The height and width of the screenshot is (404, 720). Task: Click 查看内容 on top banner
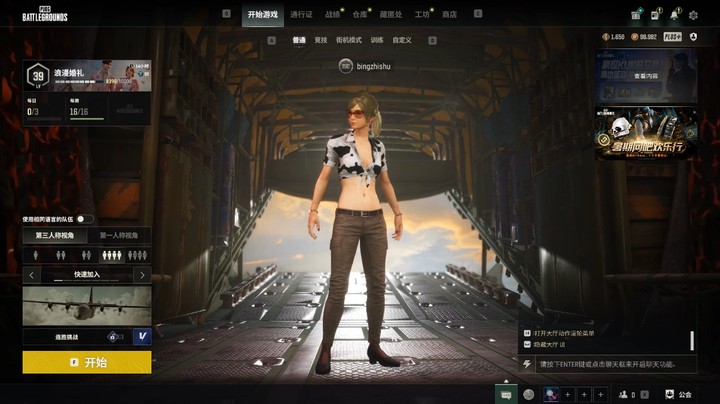pos(646,76)
